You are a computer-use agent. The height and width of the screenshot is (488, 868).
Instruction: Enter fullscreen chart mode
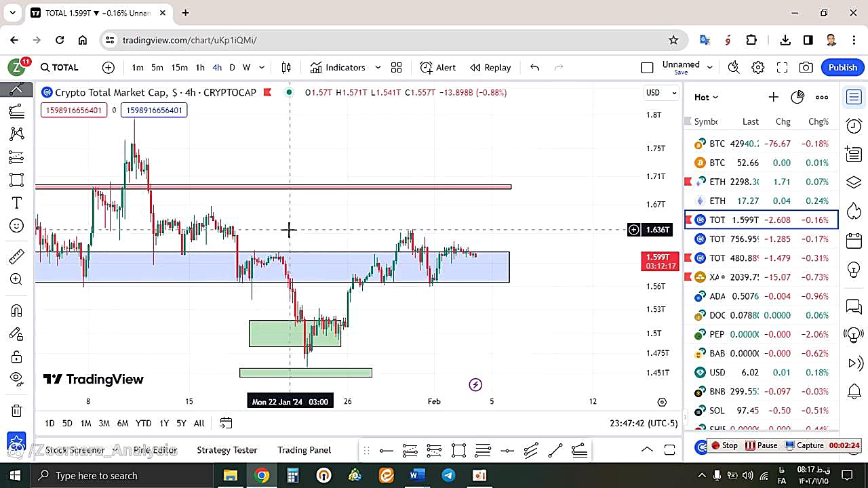tap(782, 67)
